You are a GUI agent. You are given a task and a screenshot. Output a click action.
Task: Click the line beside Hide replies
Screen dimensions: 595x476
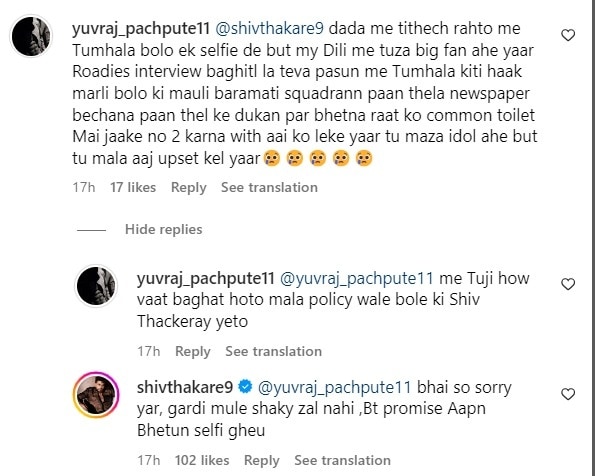(x=91, y=230)
